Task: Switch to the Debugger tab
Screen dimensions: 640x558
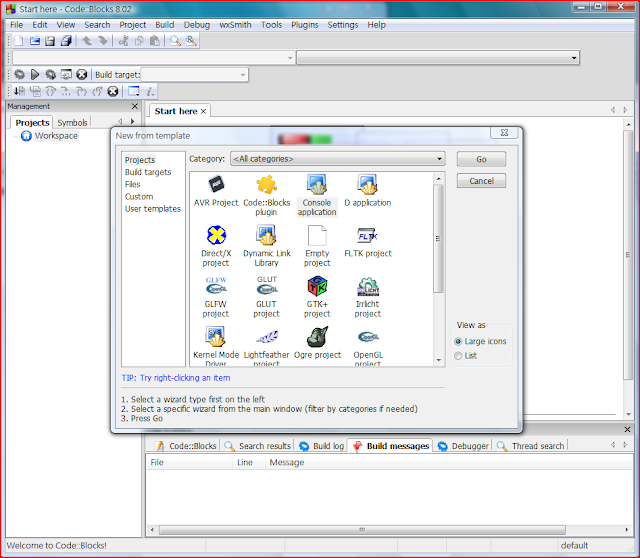Action: (x=463, y=446)
